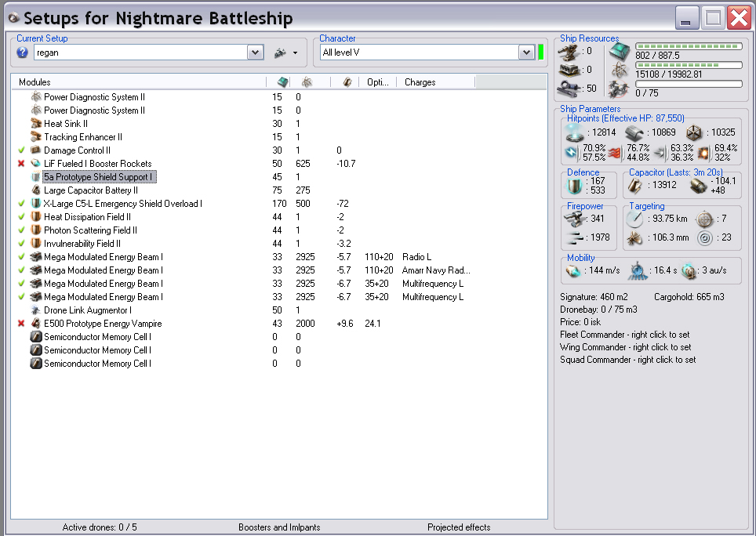Toggle the green check on Damage Control II

tap(21, 150)
